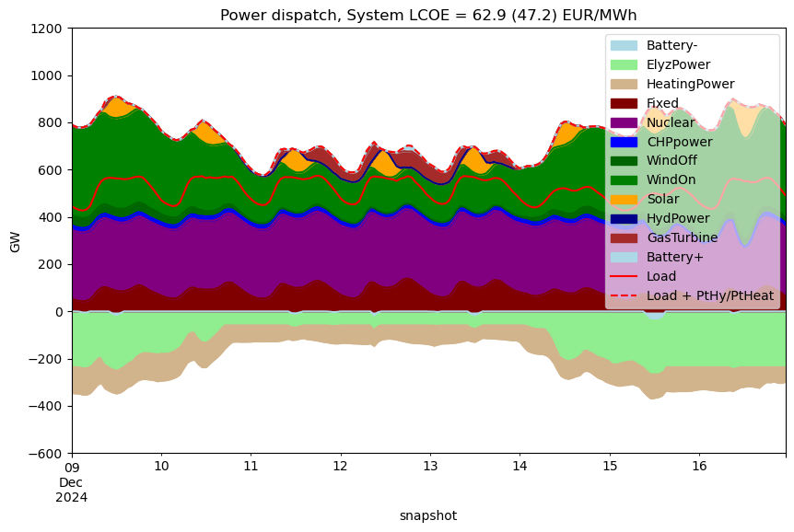Select the 'Fixed' legend label
The image size is (794, 532).
click(x=662, y=103)
